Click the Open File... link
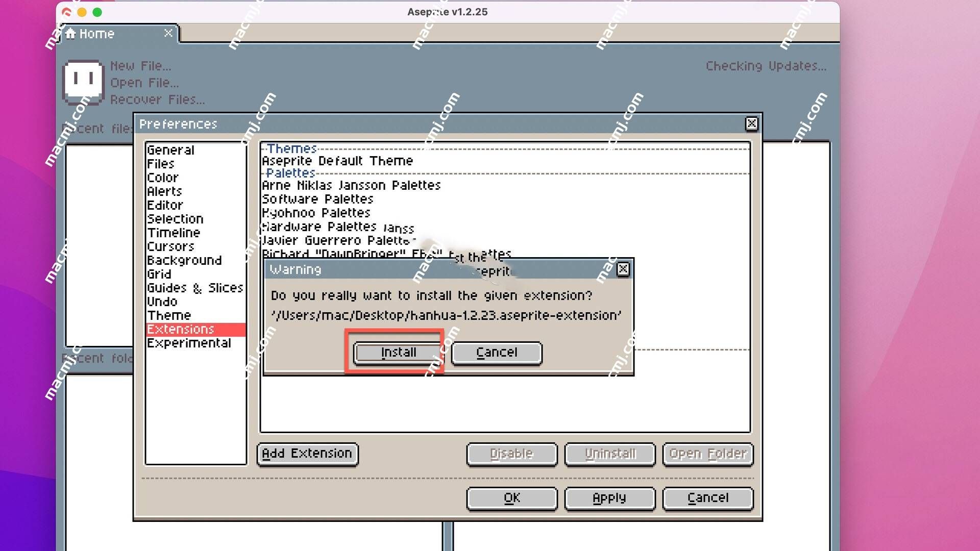This screenshot has width=980, height=551. (x=145, y=83)
